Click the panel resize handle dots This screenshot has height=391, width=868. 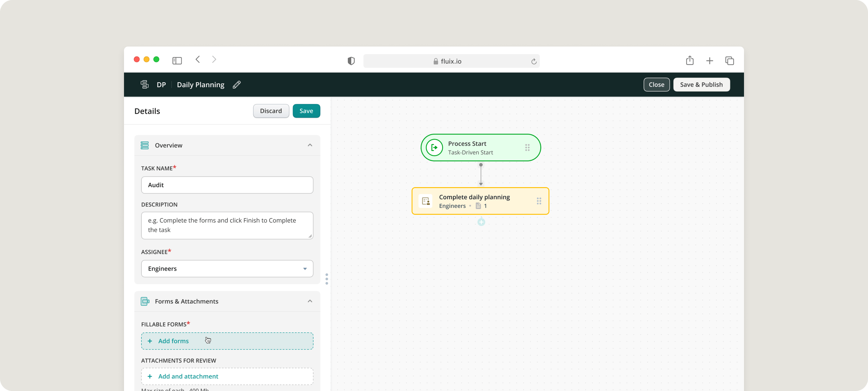(x=326, y=279)
